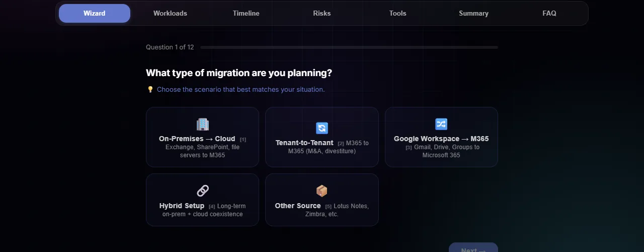The height and width of the screenshot is (252, 644).
Task: Switch to the Tools tab
Action: 397,14
